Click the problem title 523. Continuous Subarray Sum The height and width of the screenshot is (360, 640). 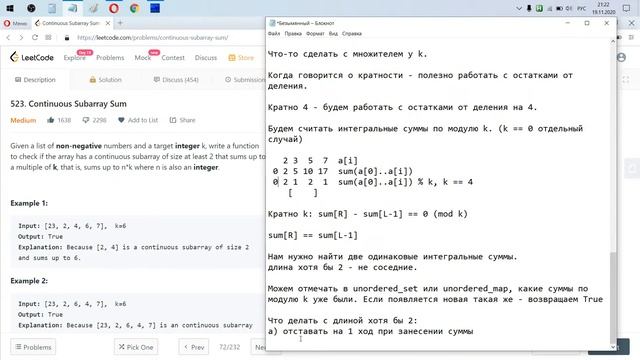pyautogui.click(x=69, y=104)
